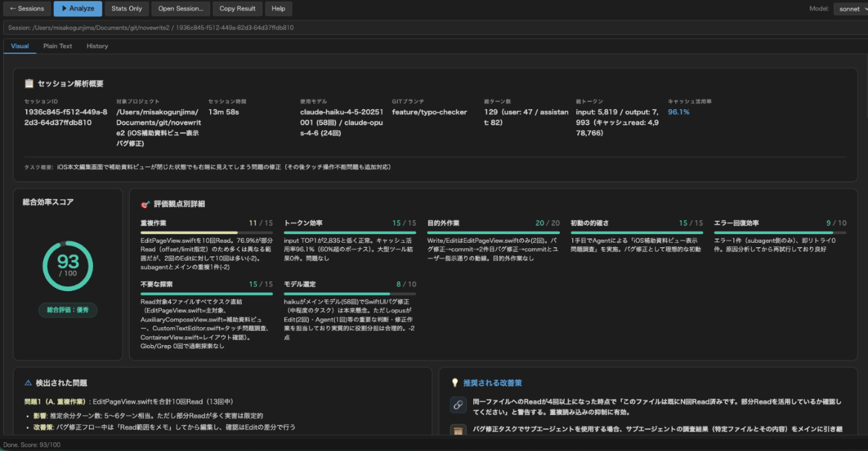Click the モデル選定 8/10 progress bar
This screenshot has width=868, height=451.
[350, 294]
